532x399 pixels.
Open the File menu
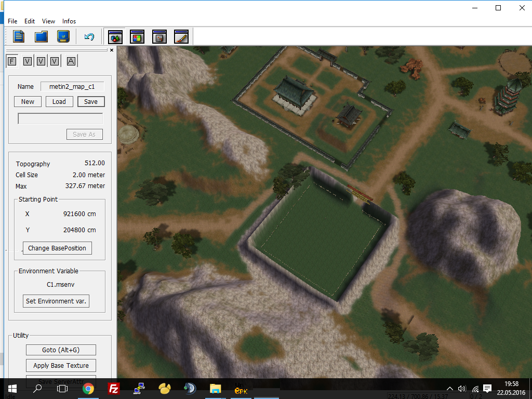[12, 21]
